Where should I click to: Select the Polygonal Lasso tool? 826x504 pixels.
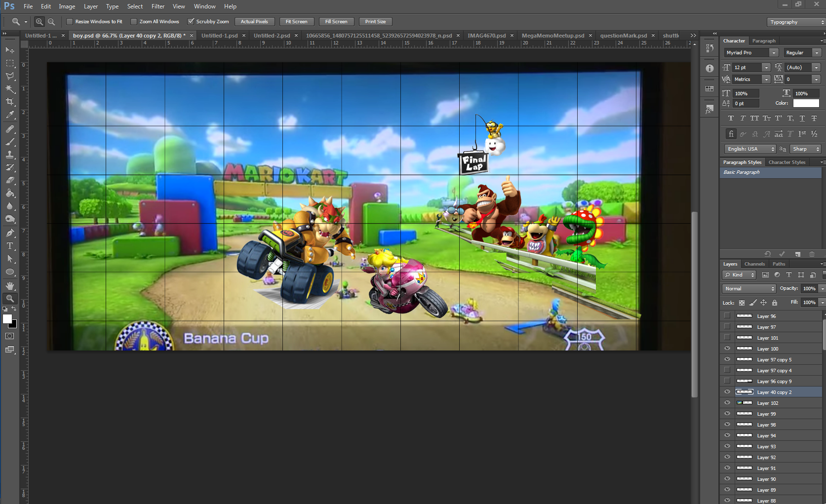10,76
